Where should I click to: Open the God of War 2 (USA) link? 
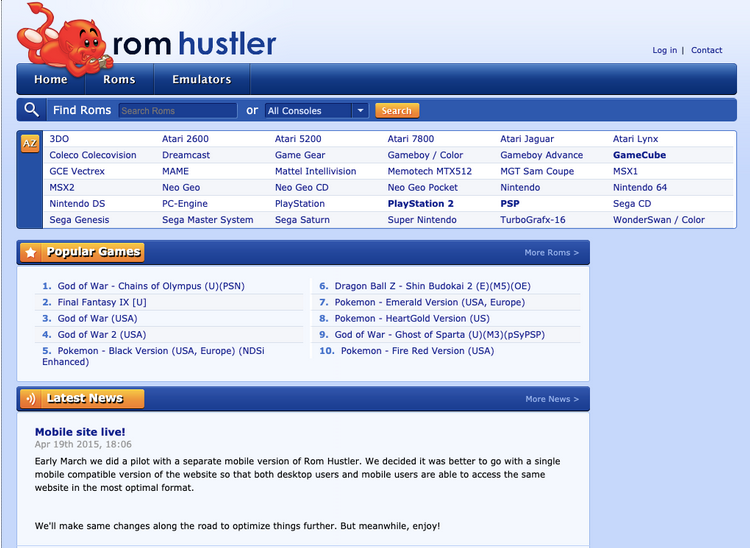click(102, 335)
